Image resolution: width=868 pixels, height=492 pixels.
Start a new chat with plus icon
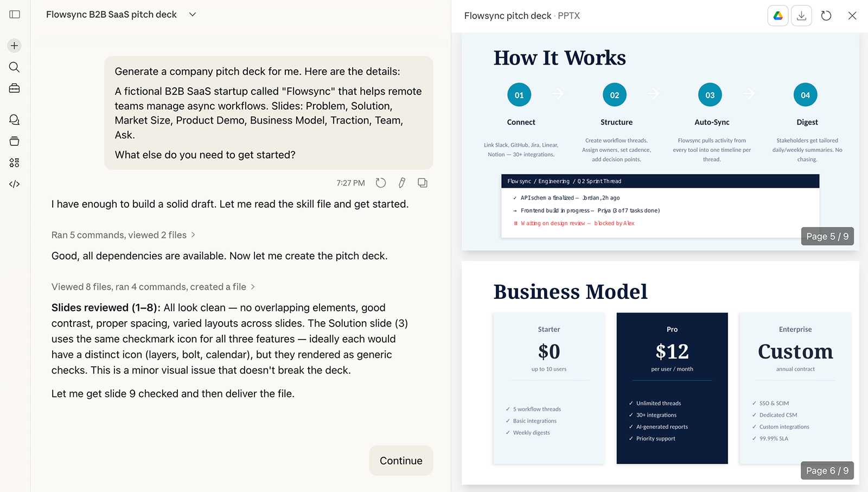click(15, 46)
